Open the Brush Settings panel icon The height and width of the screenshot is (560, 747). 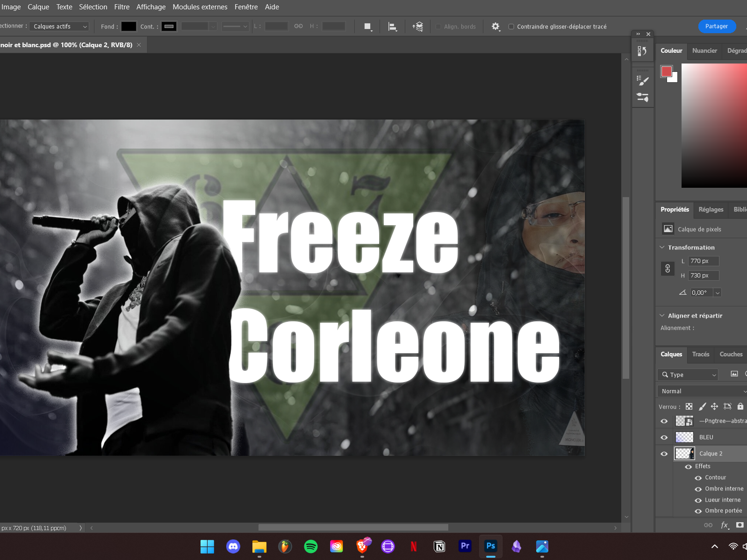pos(642,81)
